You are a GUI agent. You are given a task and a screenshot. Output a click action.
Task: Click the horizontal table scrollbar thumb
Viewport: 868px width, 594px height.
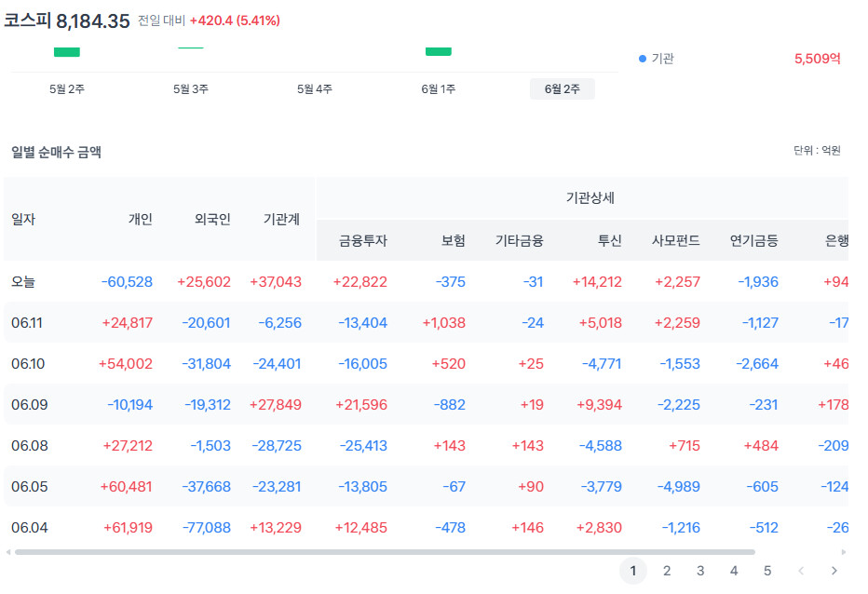point(386,552)
